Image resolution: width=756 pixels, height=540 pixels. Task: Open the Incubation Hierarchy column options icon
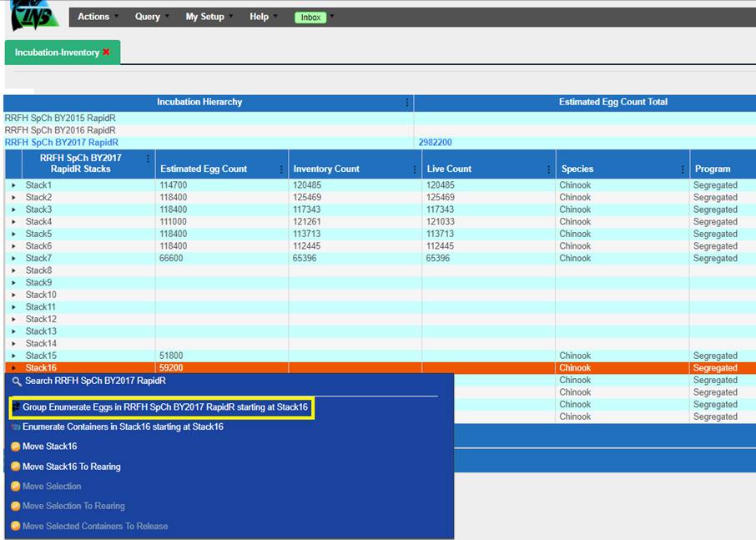pyautogui.click(x=407, y=103)
